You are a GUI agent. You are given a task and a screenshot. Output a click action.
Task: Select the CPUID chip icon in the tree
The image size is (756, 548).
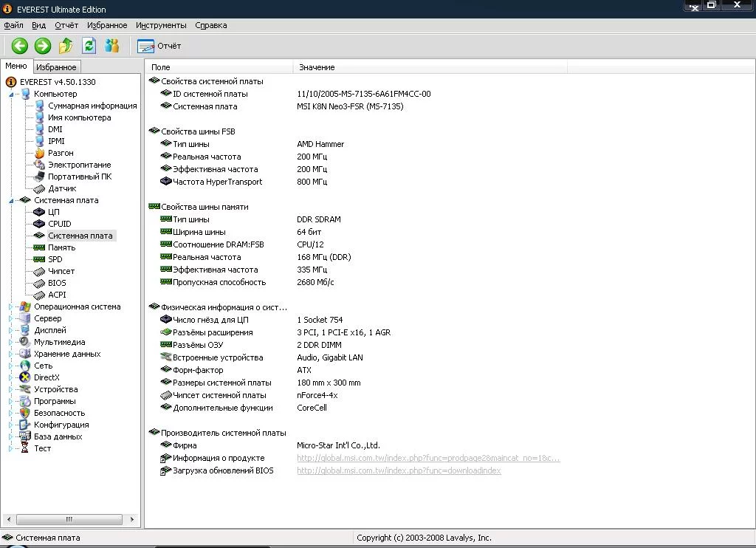(x=39, y=224)
